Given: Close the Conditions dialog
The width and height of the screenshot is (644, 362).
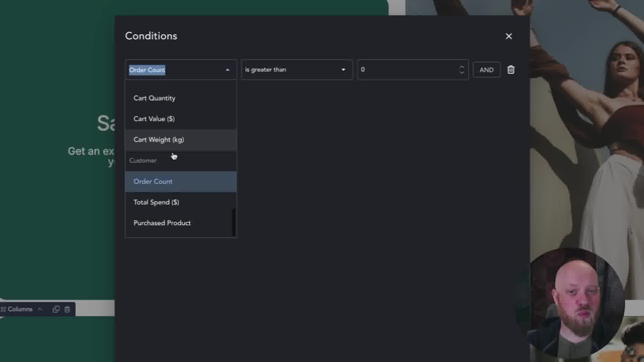Looking at the screenshot, I should point(509,36).
